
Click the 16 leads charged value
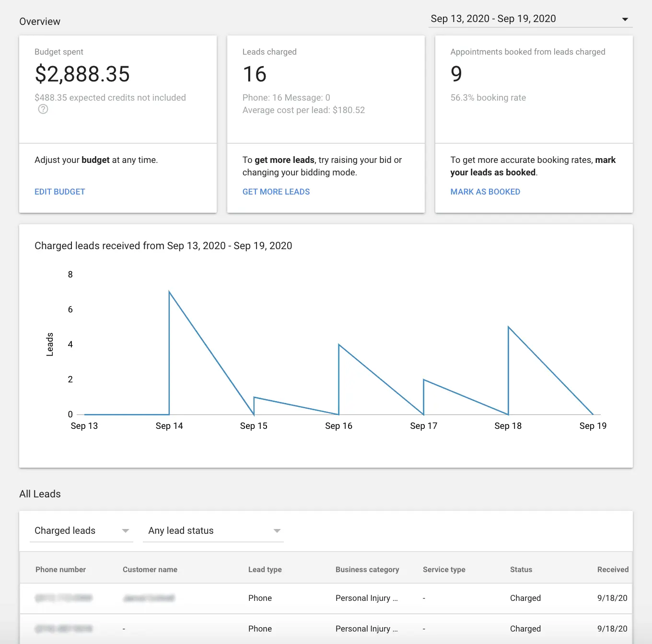[x=255, y=74]
